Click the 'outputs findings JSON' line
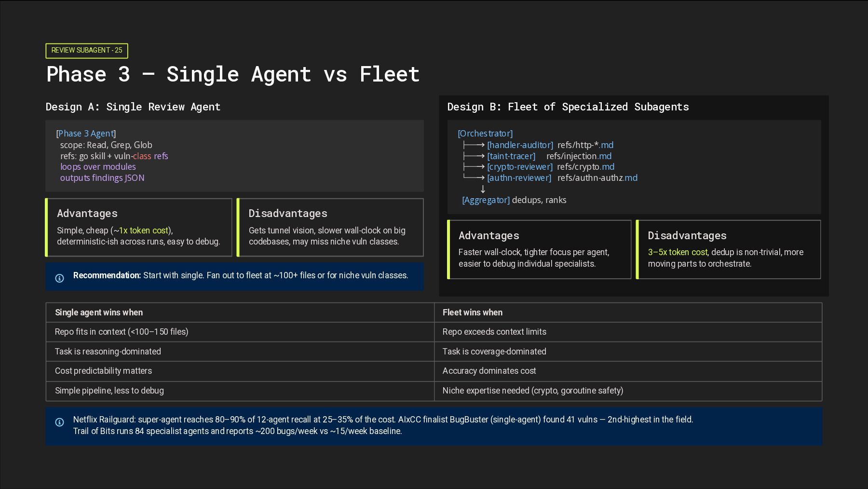The height and width of the screenshot is (489, 868). pos(102,178)
